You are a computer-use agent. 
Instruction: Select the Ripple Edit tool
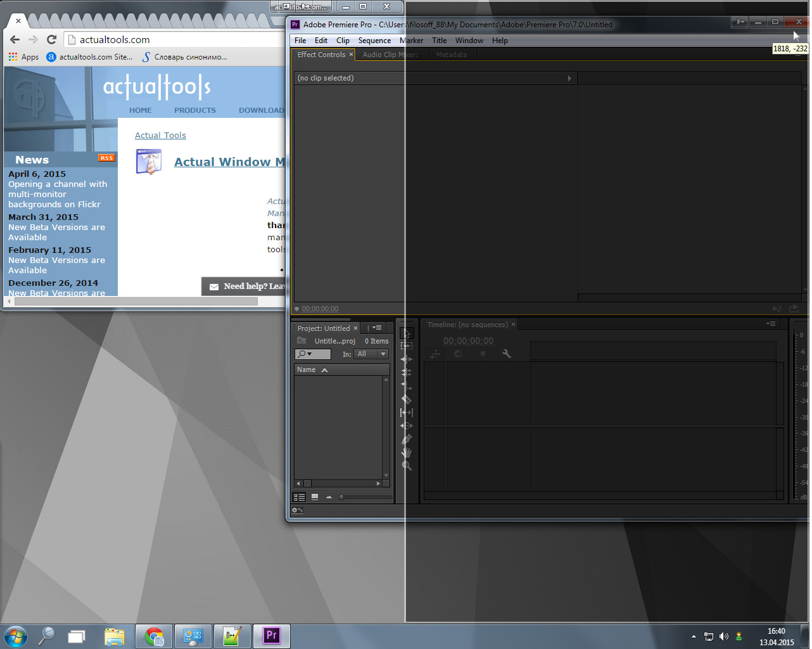[407, 359]
